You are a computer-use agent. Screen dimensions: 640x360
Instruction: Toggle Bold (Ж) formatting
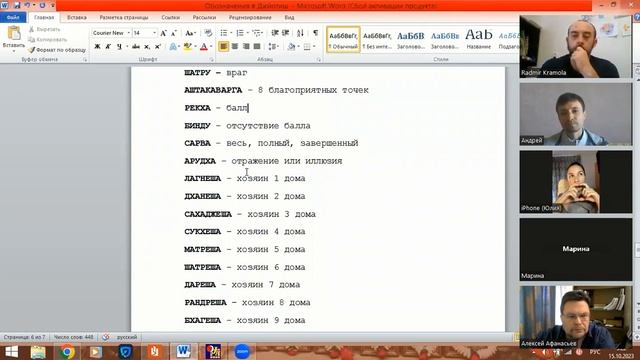click(x=97, y=47)
